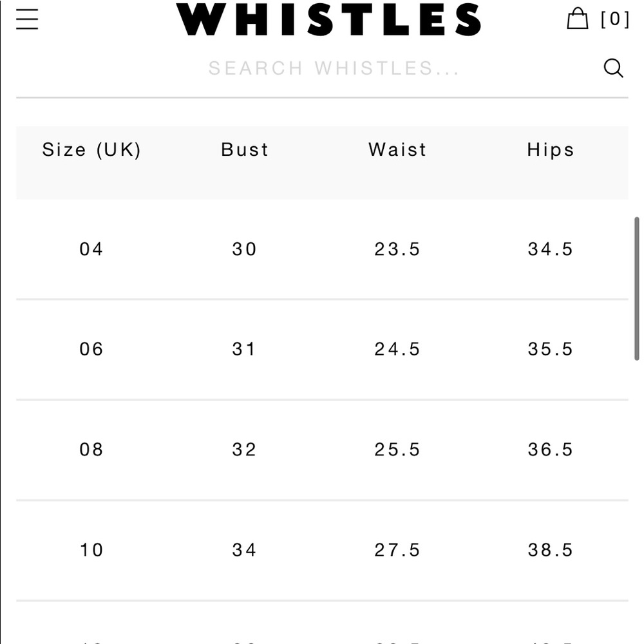Click the Hips column header
Viewport: 644px width, 644px height.
pos(551,150)
